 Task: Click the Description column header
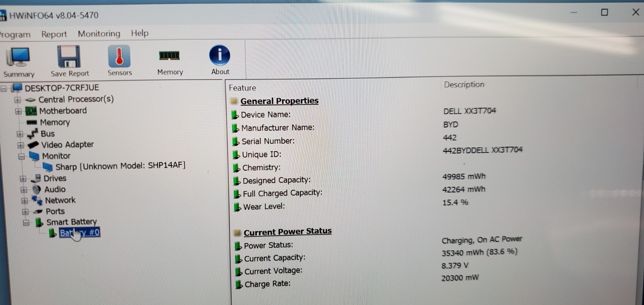click(x=464, y=85)
